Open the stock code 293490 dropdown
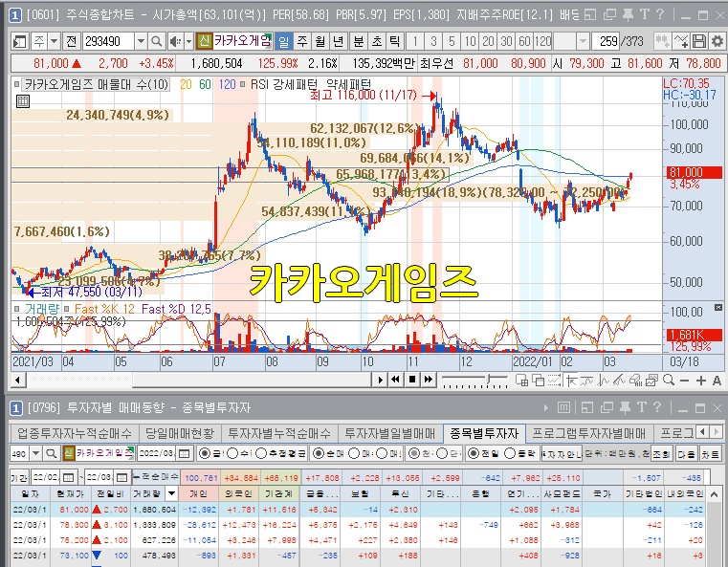 [141, 42]
